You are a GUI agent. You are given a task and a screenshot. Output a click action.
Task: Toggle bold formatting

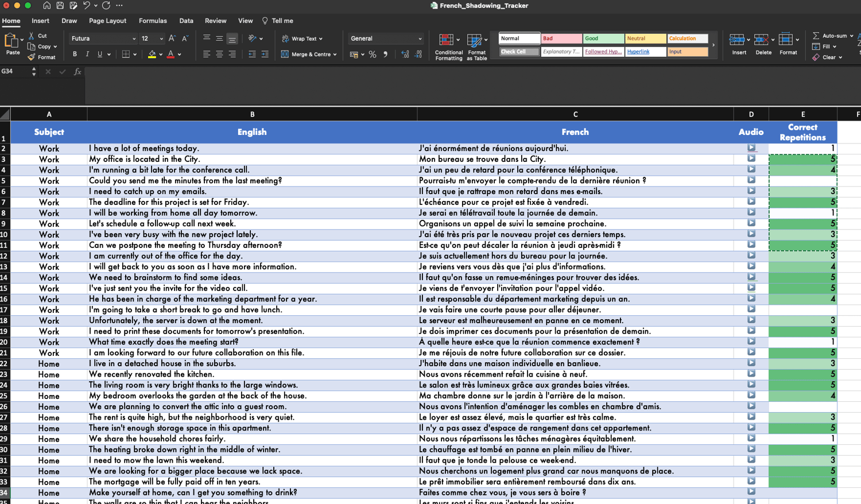[x=75, y=55]
